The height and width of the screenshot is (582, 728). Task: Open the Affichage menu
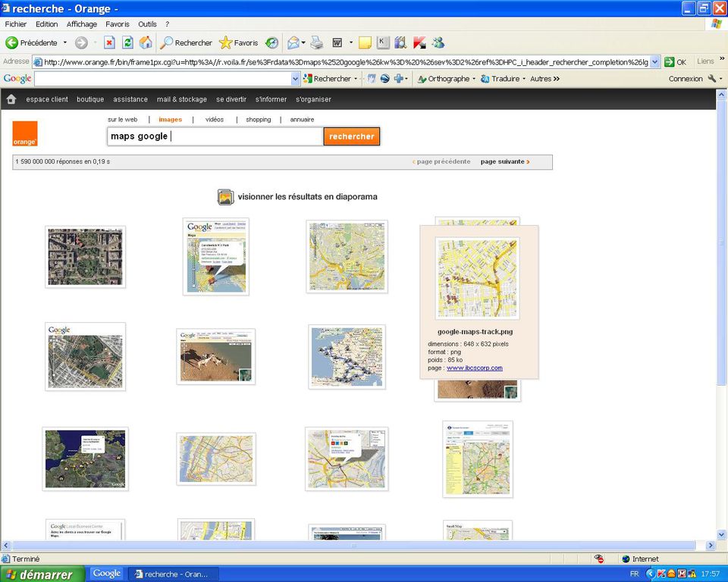click(81, 24)
